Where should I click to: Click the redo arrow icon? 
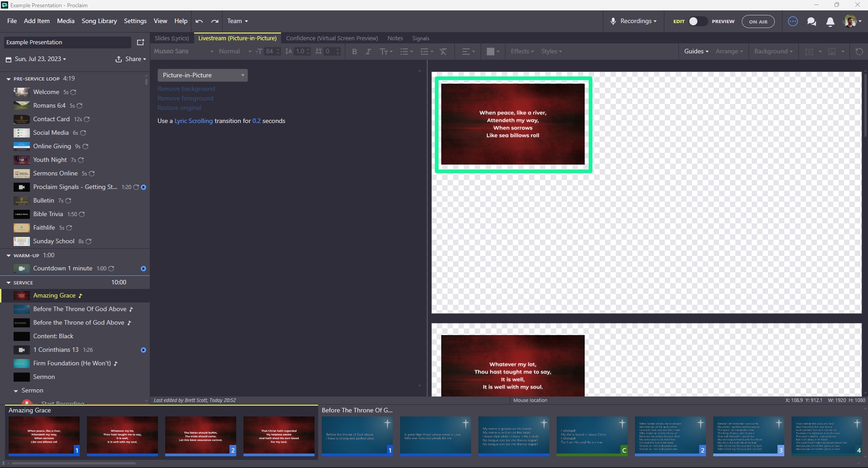(215, 21)
